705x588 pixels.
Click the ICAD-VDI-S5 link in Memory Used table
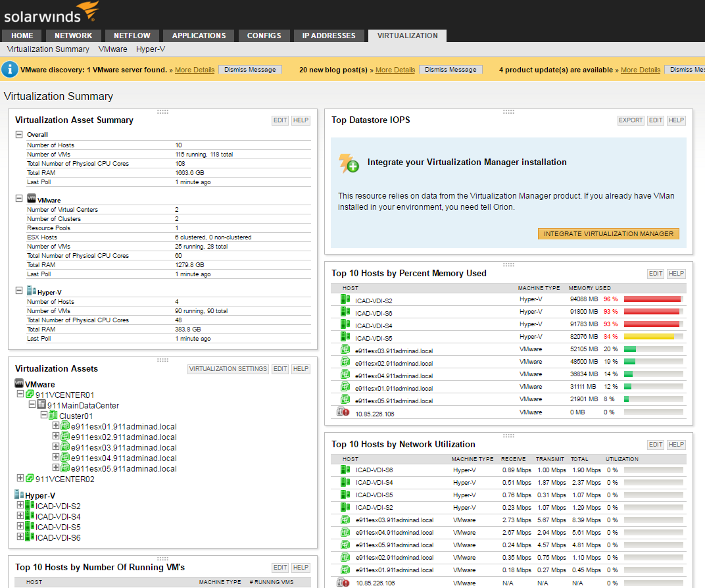[x=374, y=339]
